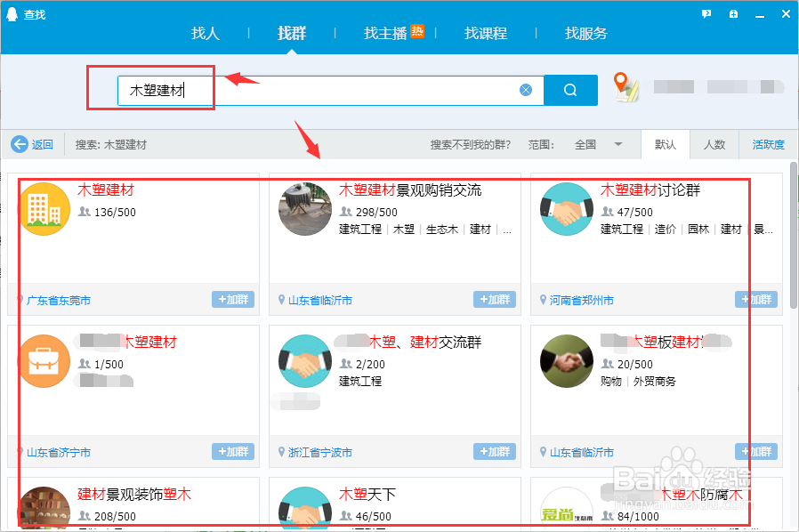The image size is (799, 532).
Task: Open the 木塑建材讨论群 group title
Action: pyautogui.click(x=650, y=190)
